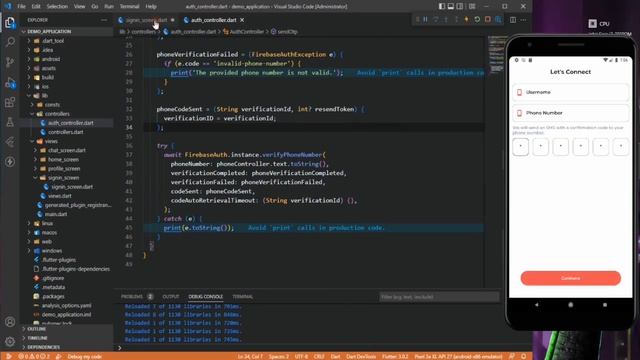Trigger Flutter Hot Reload lightning icon
Viewport: 640px width, 360px height.
click(x=467, y=20)
